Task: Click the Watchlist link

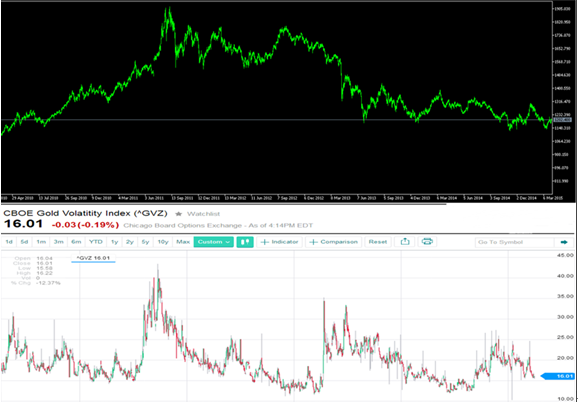Action: tap(203, 214)
